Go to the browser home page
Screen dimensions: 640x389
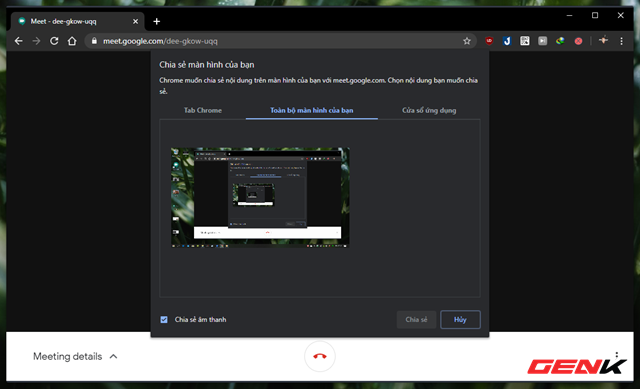point(72,41)
